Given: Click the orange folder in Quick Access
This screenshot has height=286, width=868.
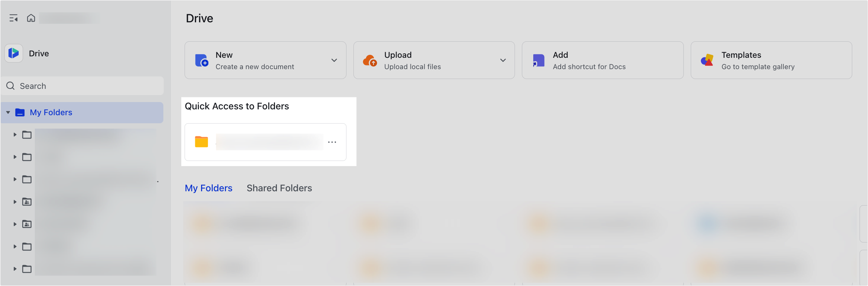Looking at the screenshot, I should [x=201, y=142].
